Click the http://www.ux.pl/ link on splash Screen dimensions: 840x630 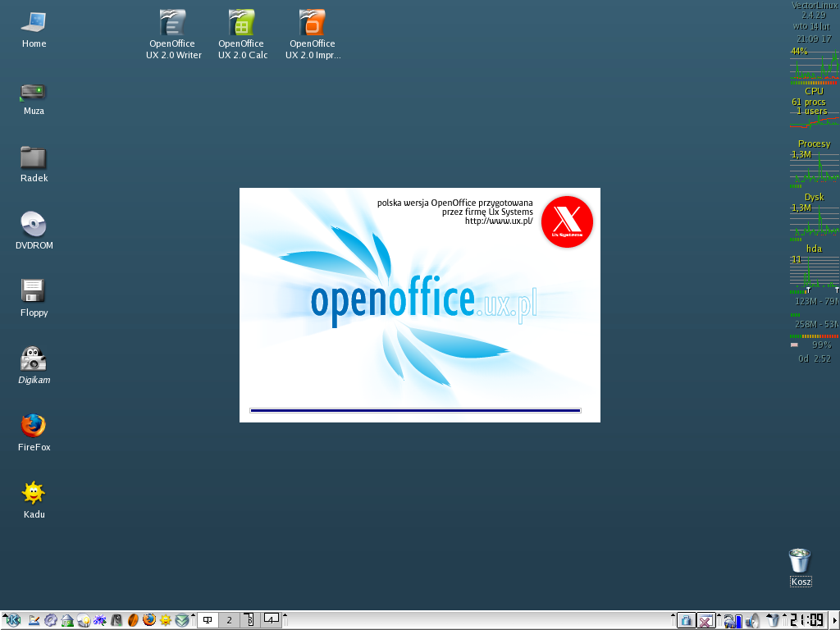click(x=499, y=221)
